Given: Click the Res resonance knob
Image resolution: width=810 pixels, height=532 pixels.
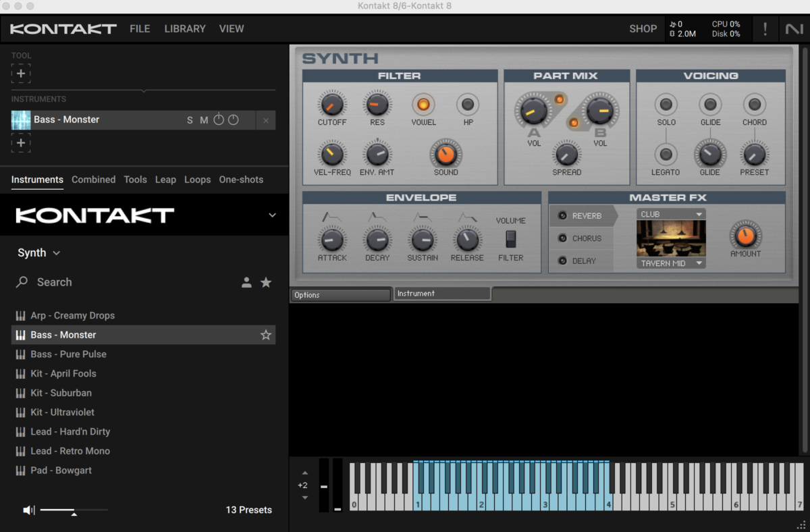Looking at the screenshot, I should [x=377, y=105].
